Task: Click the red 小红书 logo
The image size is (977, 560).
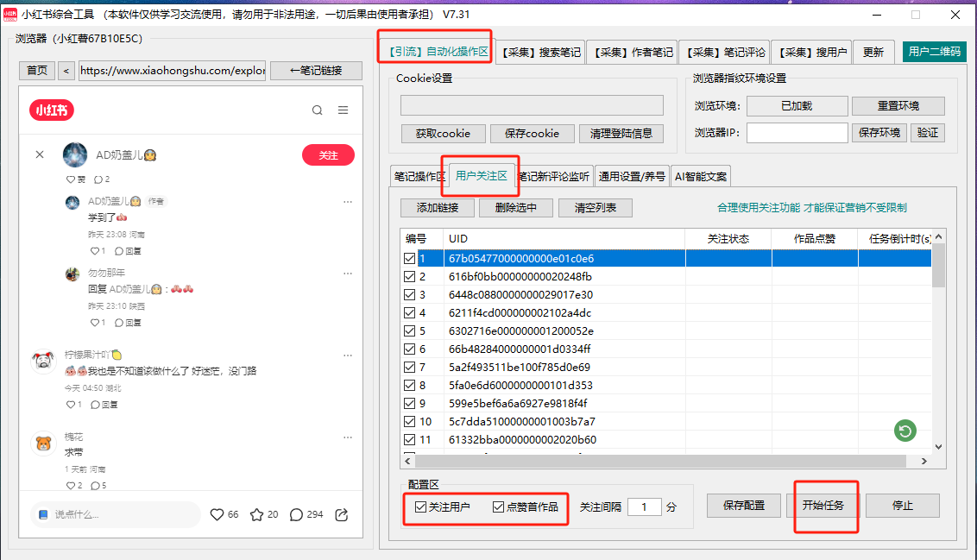Action: click(52, 110)
